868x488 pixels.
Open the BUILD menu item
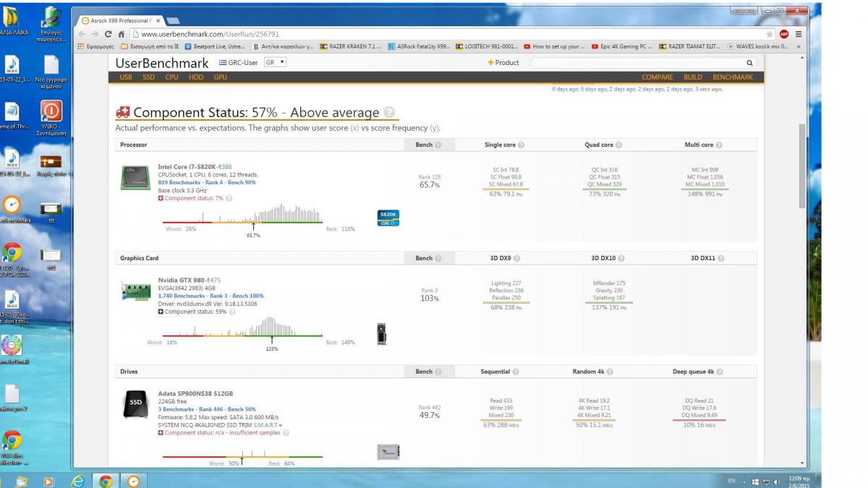693,77
